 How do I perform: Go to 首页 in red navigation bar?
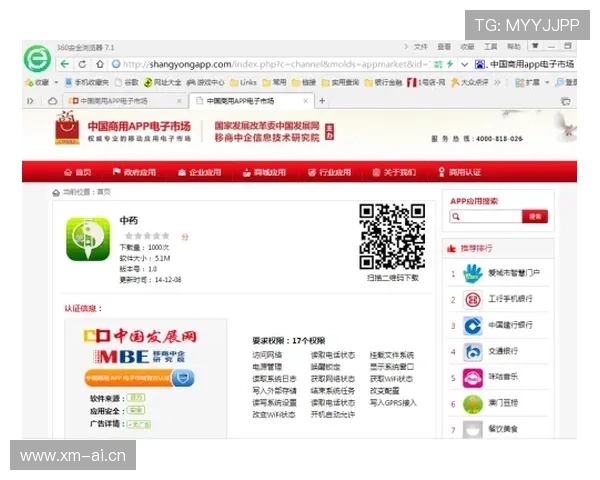(x=78, y=172)
